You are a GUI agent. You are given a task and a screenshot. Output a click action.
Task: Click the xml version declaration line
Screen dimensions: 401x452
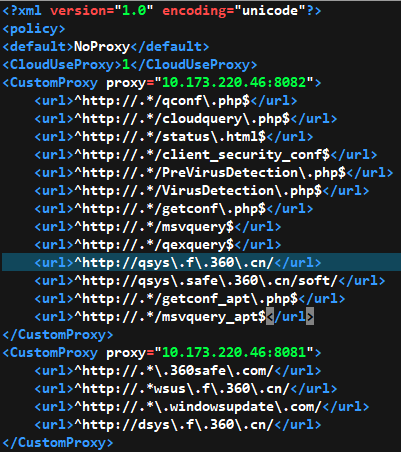point(162,11)
